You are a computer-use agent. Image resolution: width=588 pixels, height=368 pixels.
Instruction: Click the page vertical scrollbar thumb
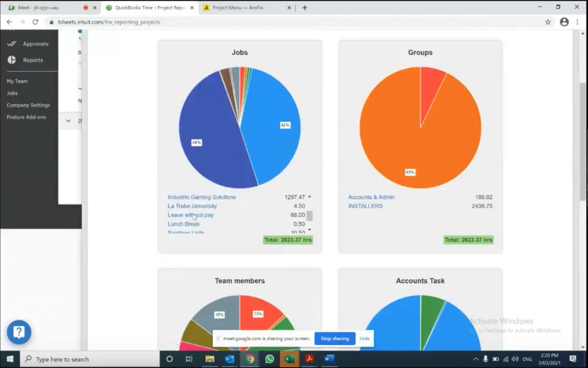point(583,142)
